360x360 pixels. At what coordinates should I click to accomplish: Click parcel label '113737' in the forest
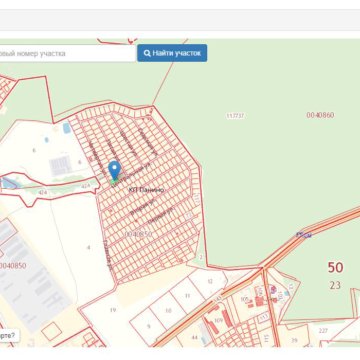(x=235, y=116)
